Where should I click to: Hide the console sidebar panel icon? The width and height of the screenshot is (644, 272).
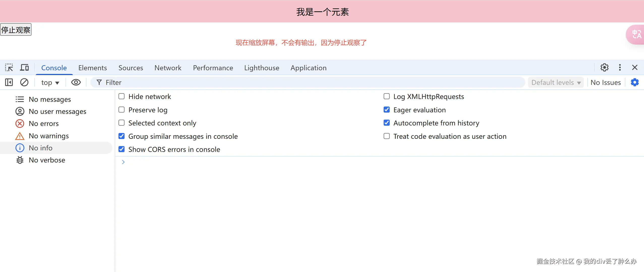tap(9, 82)
